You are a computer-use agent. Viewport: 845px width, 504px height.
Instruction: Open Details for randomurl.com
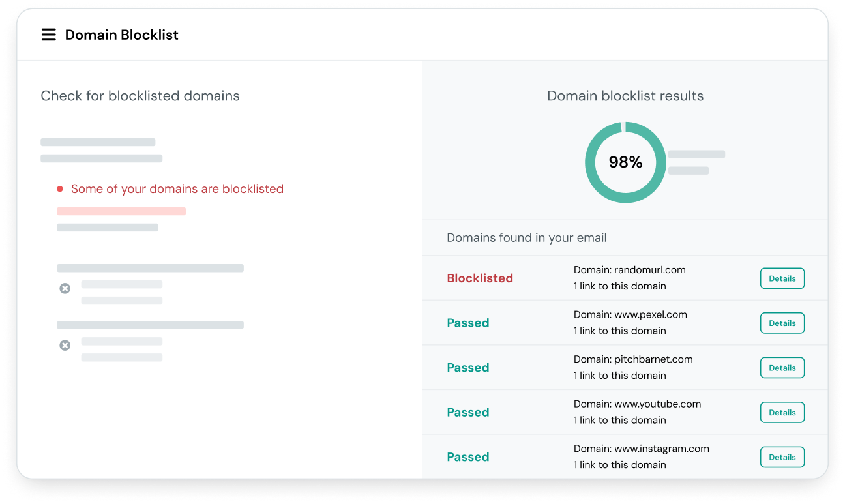coord(782,278)
